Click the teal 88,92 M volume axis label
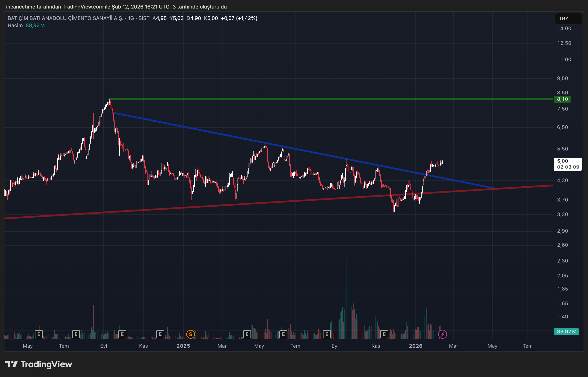 pyautogui.click(x=566, y=332)
